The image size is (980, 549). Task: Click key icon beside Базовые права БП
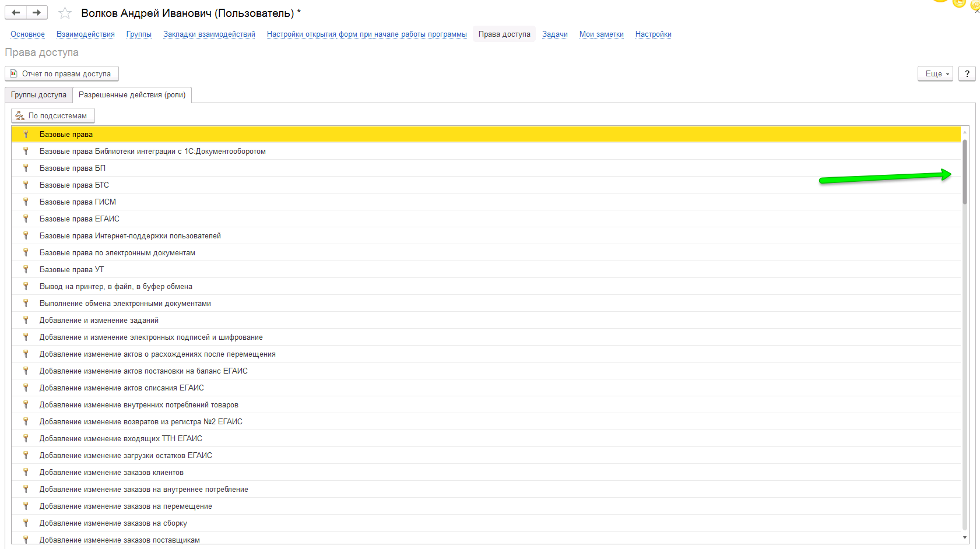pyautogui.click(x=26, y=168)
